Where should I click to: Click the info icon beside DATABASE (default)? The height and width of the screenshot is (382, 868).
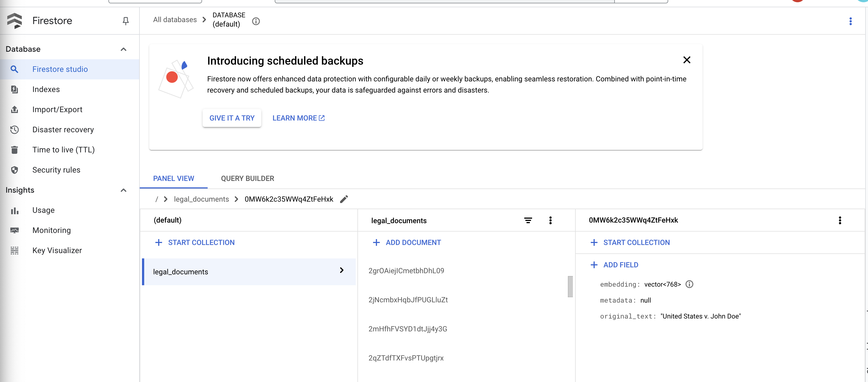click(x=256, y=21)
